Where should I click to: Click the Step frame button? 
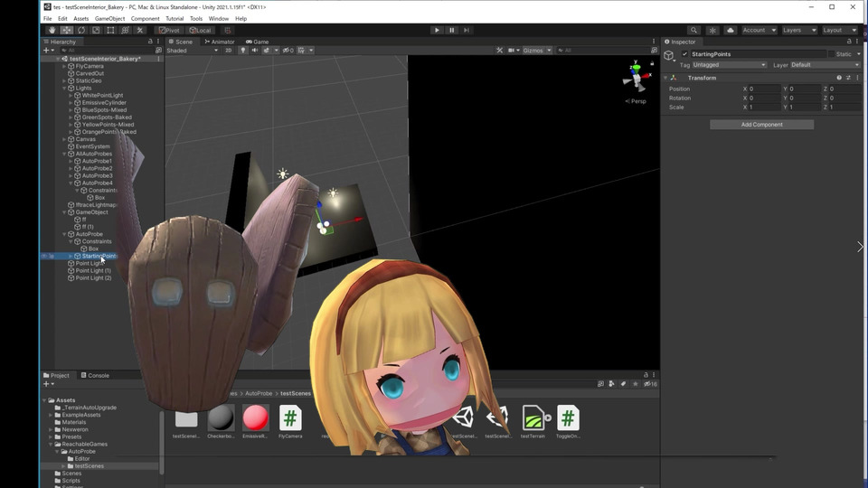pos(467,30)
